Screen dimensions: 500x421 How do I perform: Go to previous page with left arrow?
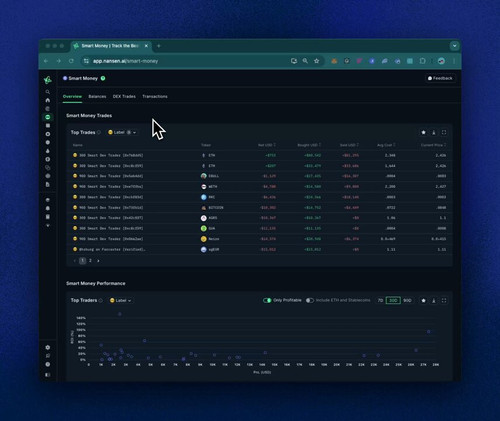pos(75,261)
